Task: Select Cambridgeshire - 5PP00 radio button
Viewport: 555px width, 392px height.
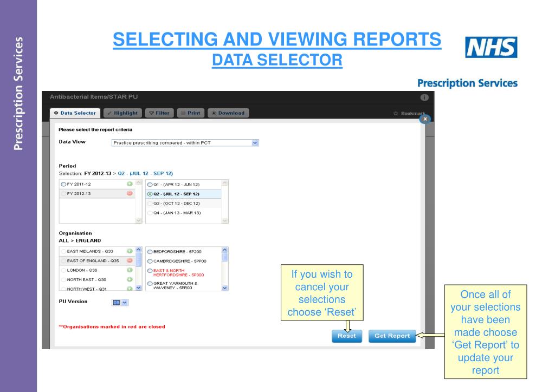Action: tap(150, 261)
